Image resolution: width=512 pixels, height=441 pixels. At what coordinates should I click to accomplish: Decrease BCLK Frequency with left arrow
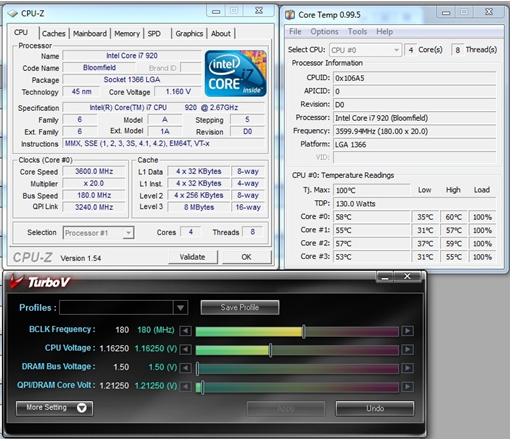[185, 331]
